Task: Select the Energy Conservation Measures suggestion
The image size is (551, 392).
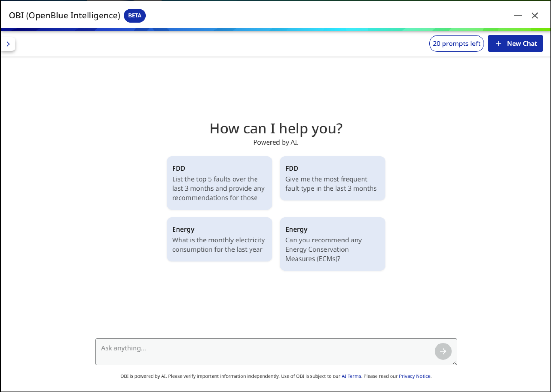Action: 332,244
